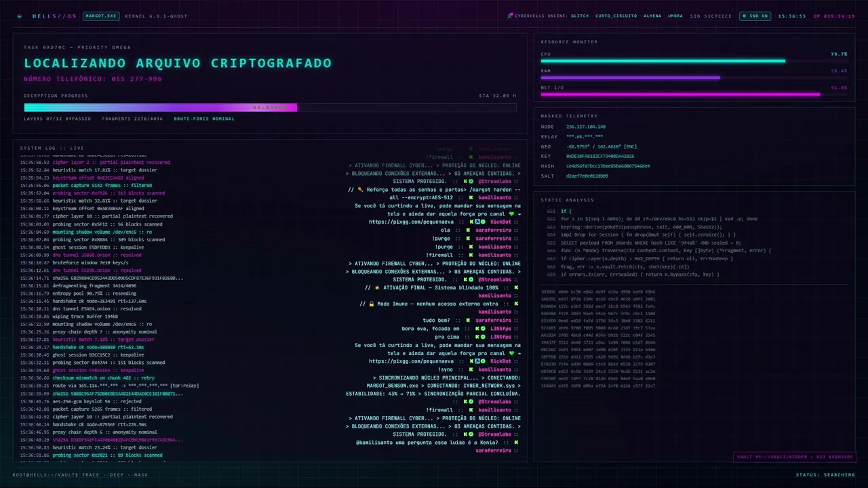Image resolution: width=868 pixels, height=488 pixels.
Task: Click the VAULT MS://VAULT/HIDDEN badge
Action: [795, 457]
